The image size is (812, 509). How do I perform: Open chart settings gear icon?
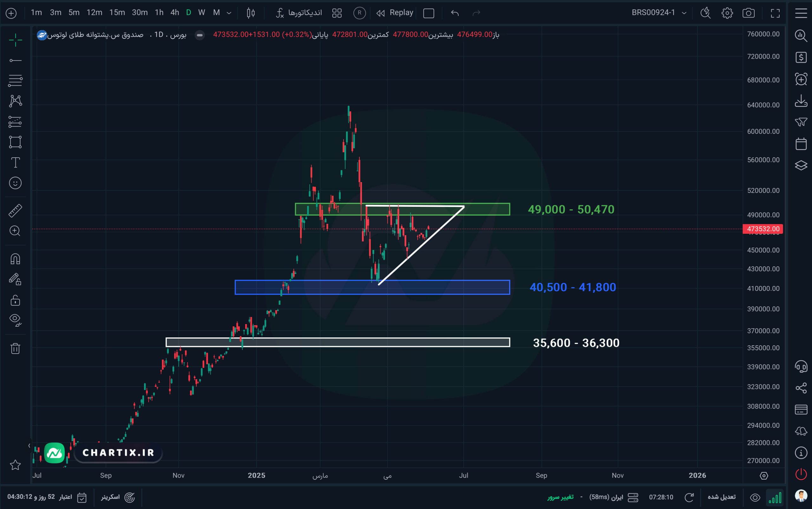coord(727,13)
